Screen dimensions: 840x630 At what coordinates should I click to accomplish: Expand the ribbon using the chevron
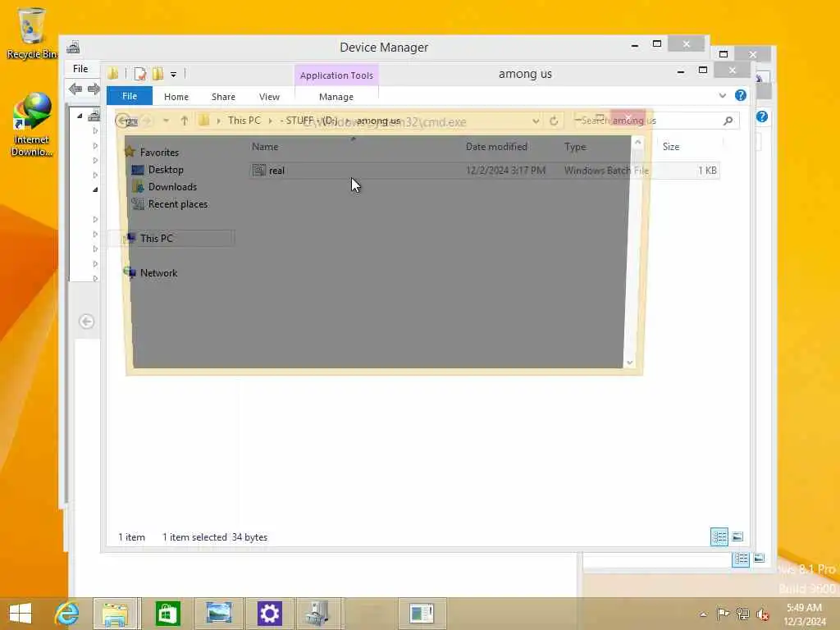pos(723,95)
